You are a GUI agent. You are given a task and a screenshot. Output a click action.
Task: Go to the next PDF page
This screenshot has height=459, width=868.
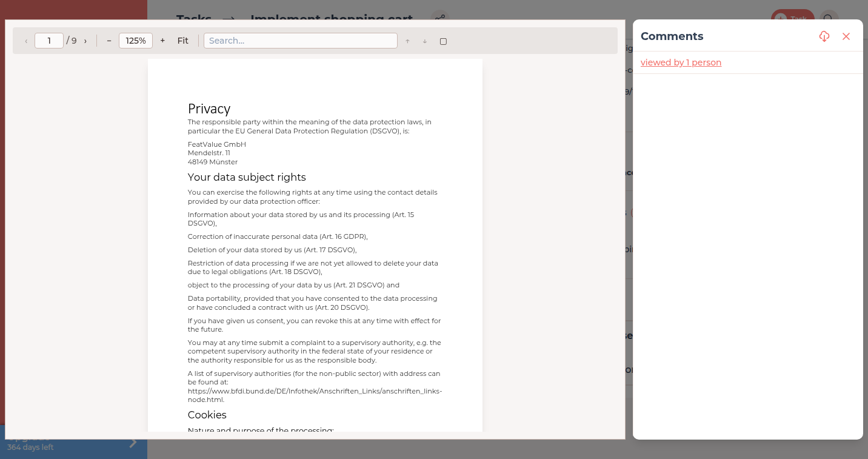tap(85, 41)
